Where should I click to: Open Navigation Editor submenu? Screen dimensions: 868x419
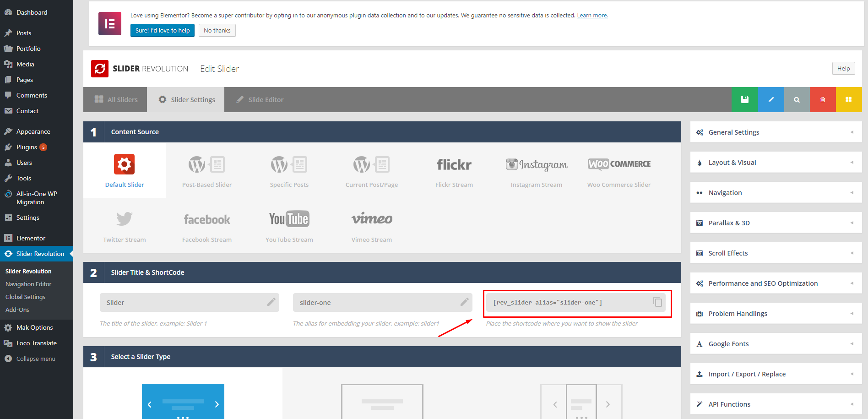(x=28, y=284)
